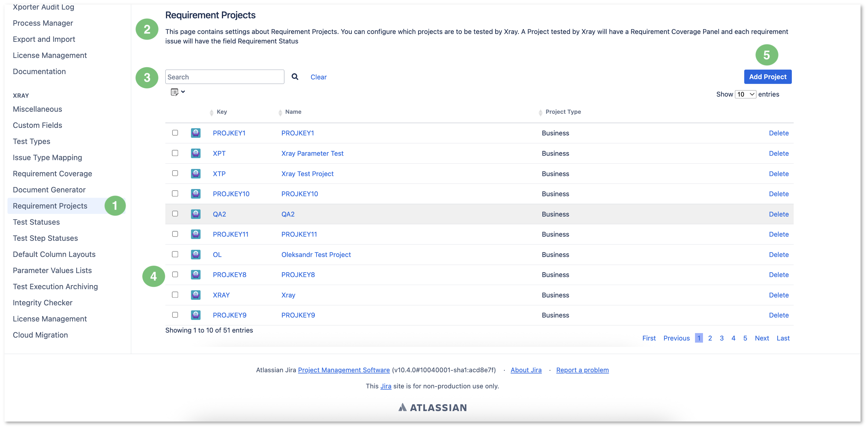Open the Show entries dropdown

pyautogui.click(x=745, y=94)
